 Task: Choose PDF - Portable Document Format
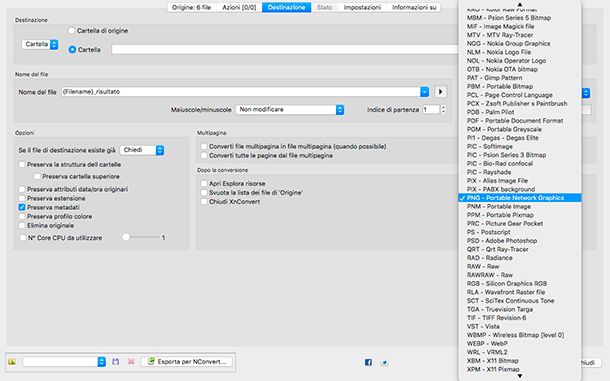[x=520, y=121]
